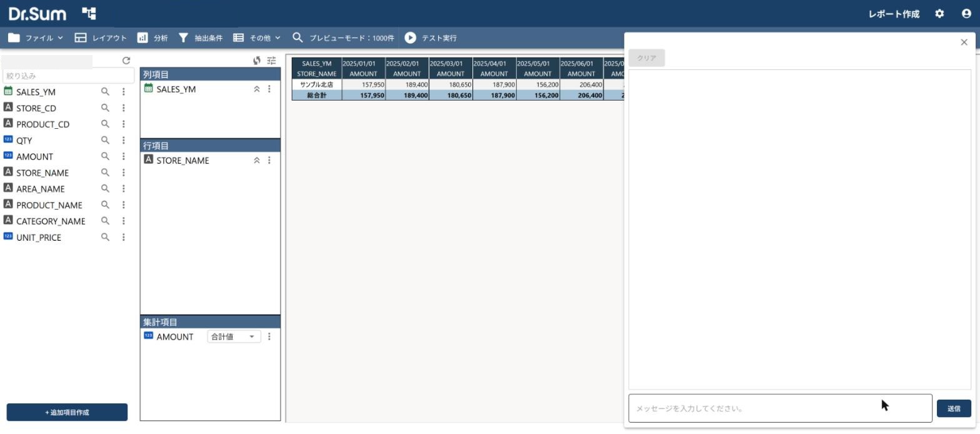Focus the 絞り込み filter field

click(x=68, y=76)
